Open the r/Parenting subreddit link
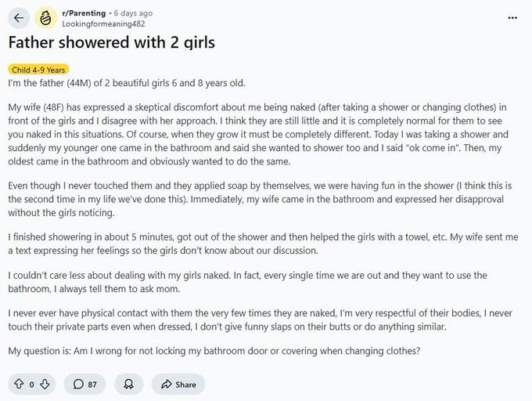 tap(84, 13)
